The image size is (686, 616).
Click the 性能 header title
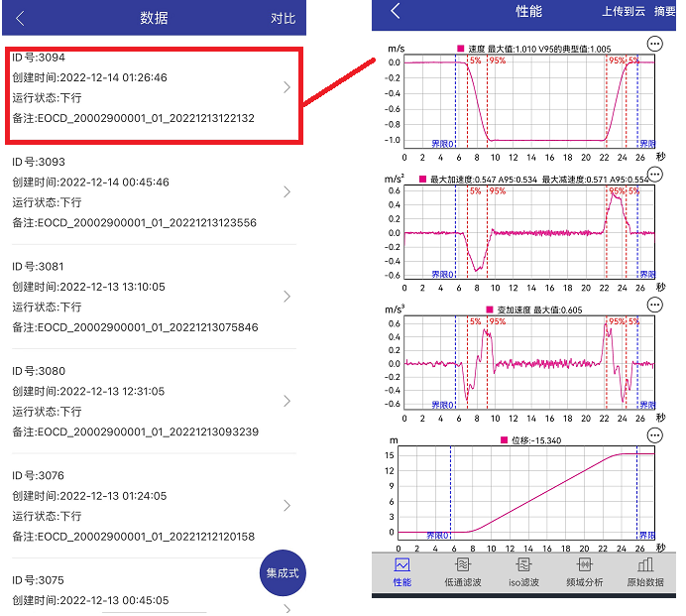click(528, 11)
